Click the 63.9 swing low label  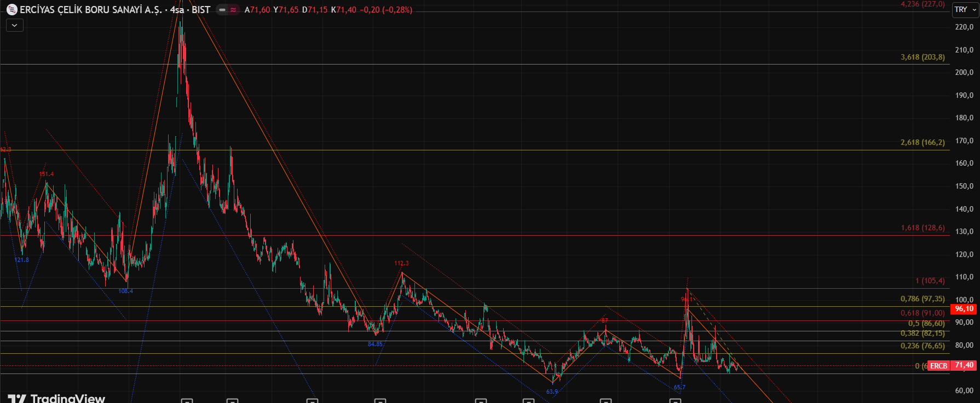[552, 392]
